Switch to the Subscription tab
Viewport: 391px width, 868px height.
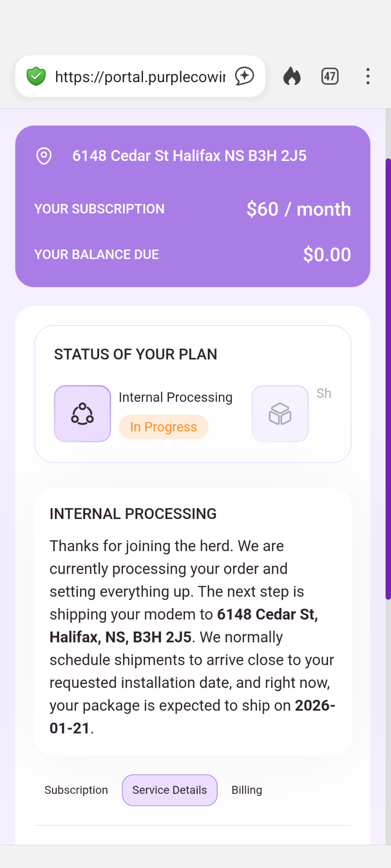point(76,790)
